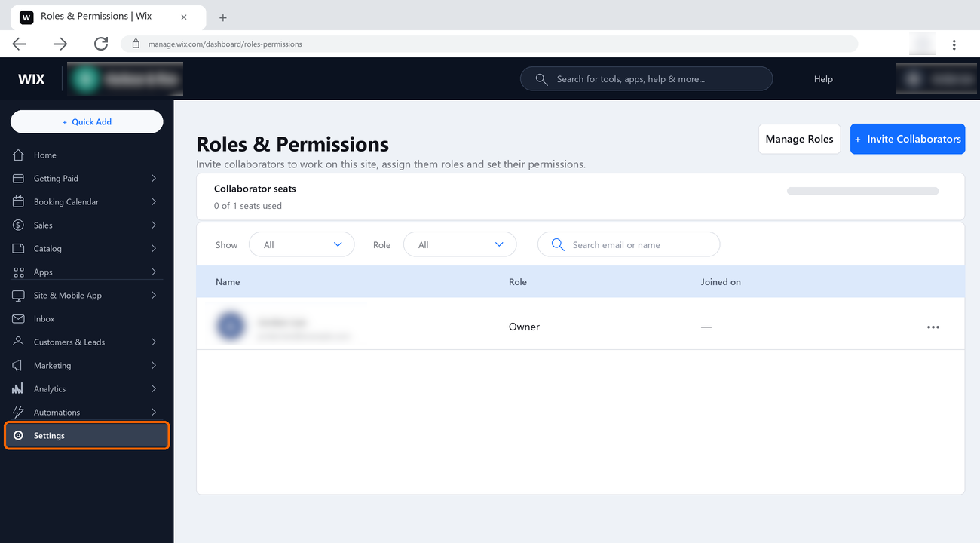The height and width of the screenshot is (543, 980).
Task: Click the Inbox envelope icon
Action: tap(19, 319)
